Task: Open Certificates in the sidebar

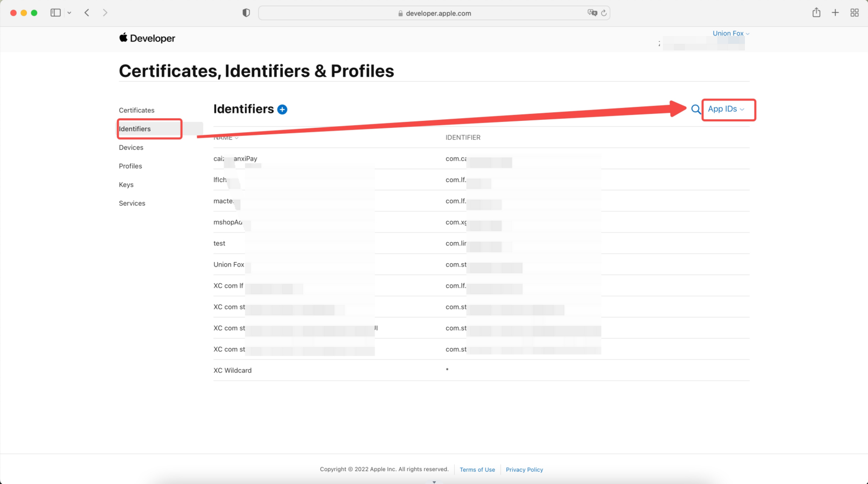Action: [137, 110]
